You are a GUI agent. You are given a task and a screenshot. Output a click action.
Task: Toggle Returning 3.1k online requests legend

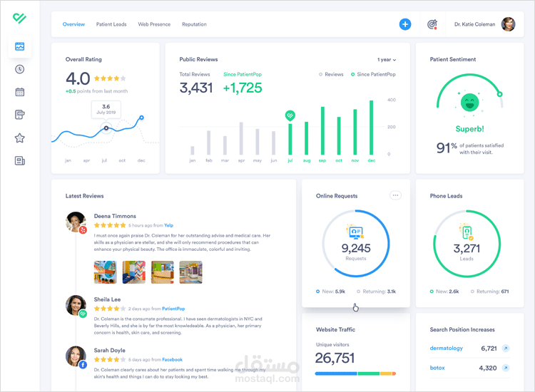pos(377,292)
